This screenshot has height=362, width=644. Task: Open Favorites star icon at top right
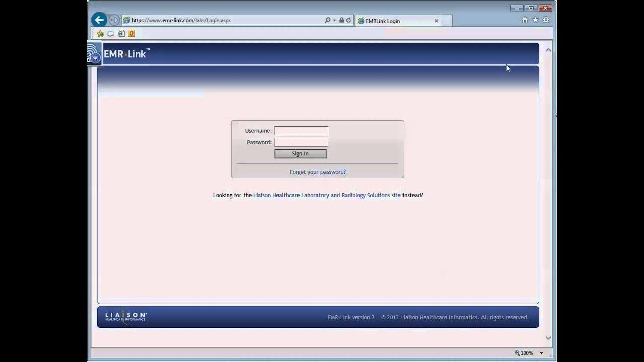535,20
